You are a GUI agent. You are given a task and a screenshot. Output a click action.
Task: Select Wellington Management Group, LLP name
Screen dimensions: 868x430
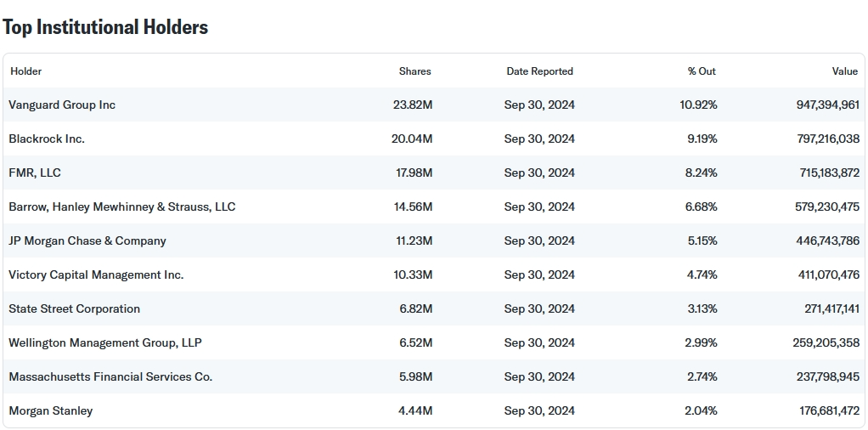click(105, 342)
